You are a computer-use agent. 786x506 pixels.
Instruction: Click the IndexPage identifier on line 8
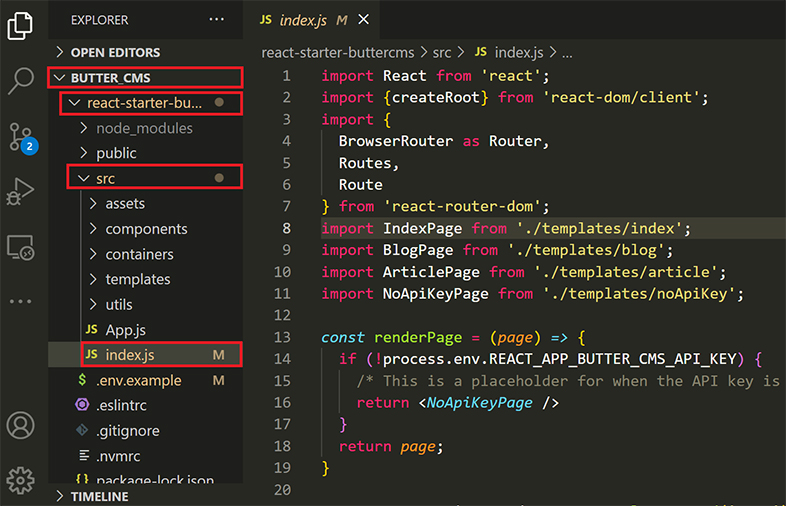[x=422, y=229]
